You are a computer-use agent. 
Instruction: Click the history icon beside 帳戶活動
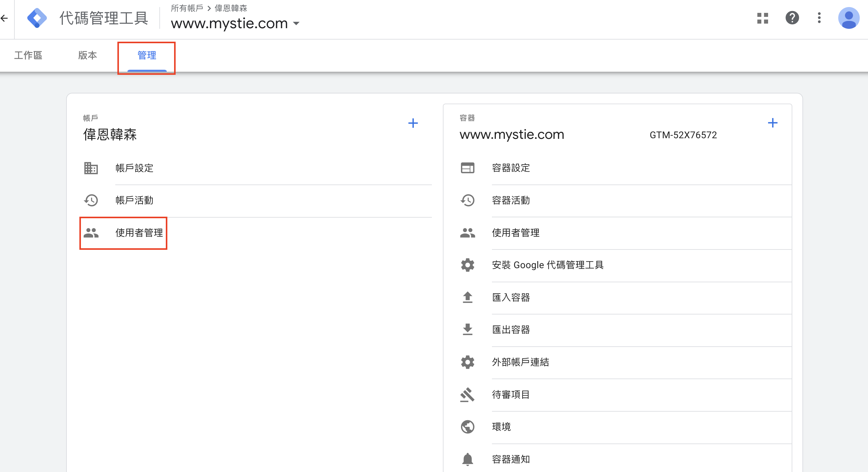click(91, 200)
